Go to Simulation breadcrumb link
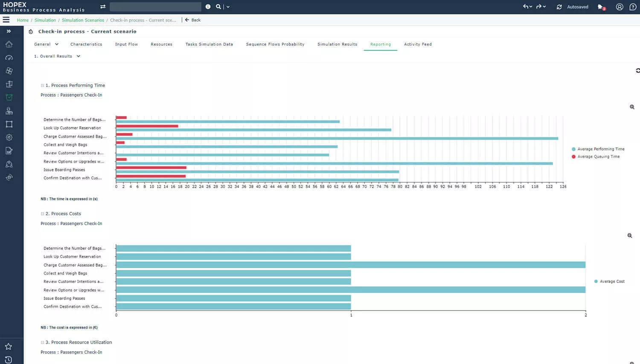This screenshot has width=640, height=364. (45, 20)
